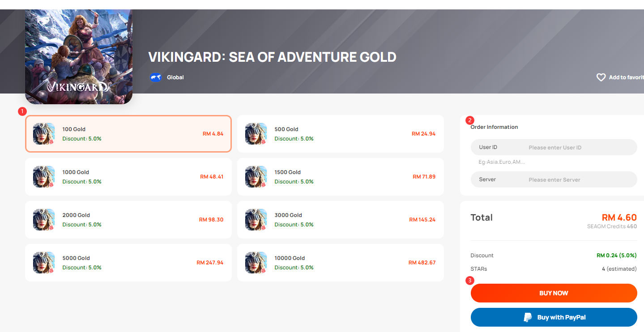Click the 1000 Gold item icon
This screenshot has width=644, height=332.
coord(44,177)
